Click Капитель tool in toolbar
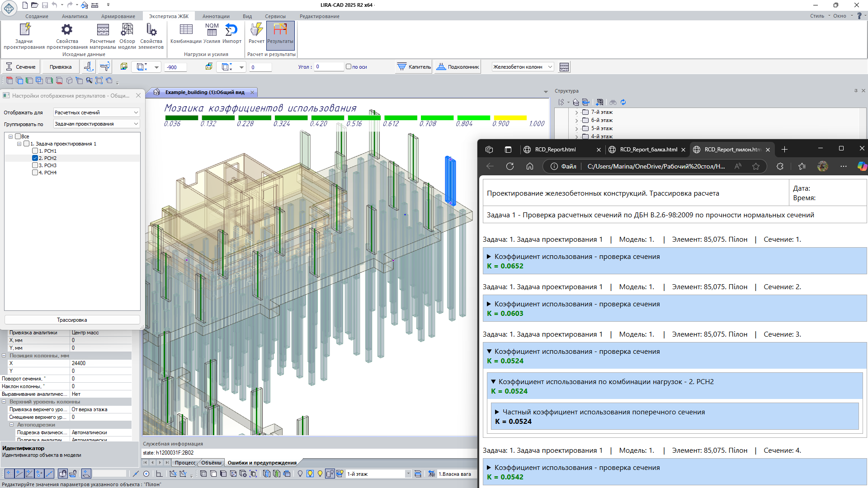The height and width of the screenshot is (488, 868). [414, 67]
